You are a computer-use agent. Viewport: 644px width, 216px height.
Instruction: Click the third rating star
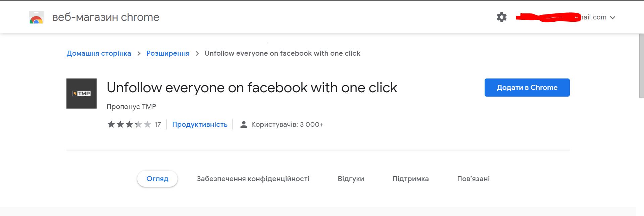pyautogui.click(x=129, y=124)
